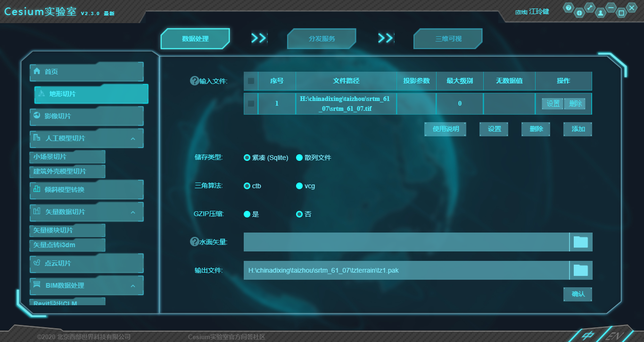Open 矢量点转i3dm in sidebar

(67, 245)
